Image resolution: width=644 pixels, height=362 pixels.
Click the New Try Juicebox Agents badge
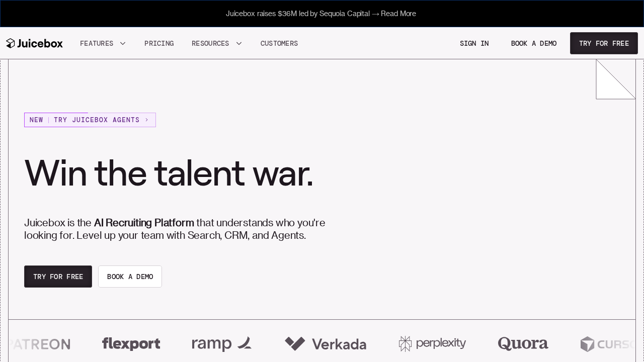pyautogui.click(x=90, y=120)
